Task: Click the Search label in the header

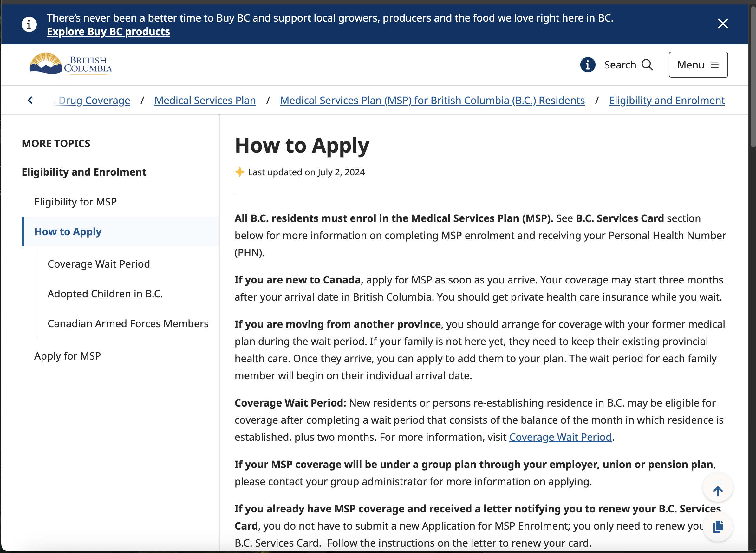Action: 620,65
